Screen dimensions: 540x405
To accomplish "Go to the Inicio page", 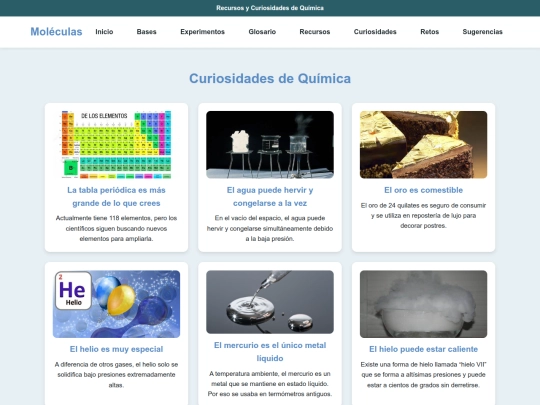I will [104, 32].
